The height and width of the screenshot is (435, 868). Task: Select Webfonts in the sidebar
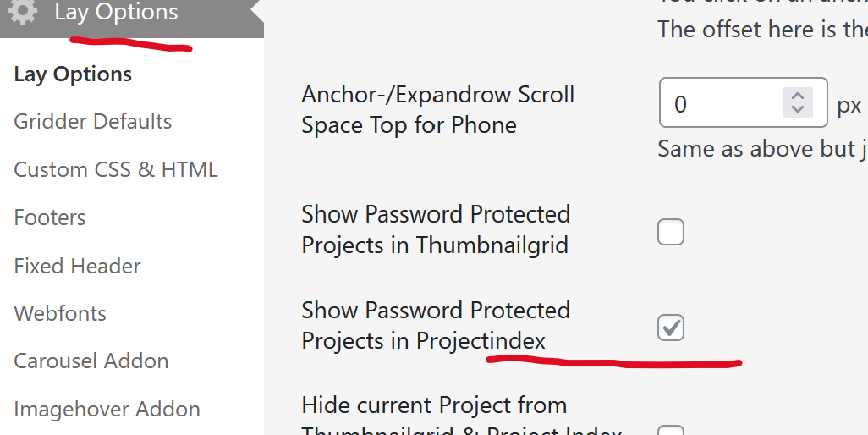[x=60, y=313]
